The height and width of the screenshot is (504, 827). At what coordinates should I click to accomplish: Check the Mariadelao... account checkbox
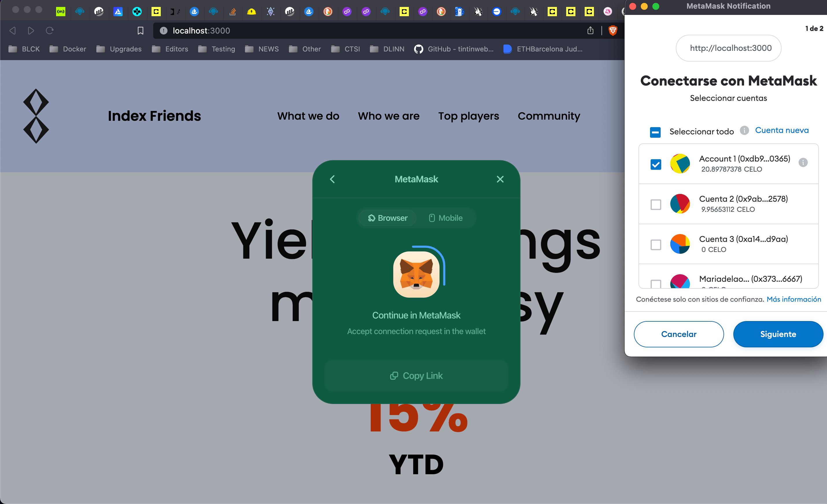tap(656, 284)
